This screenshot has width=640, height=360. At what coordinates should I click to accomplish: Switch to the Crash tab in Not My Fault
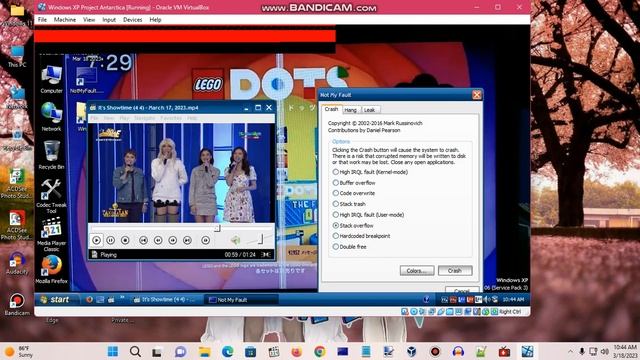click(331, 109)
